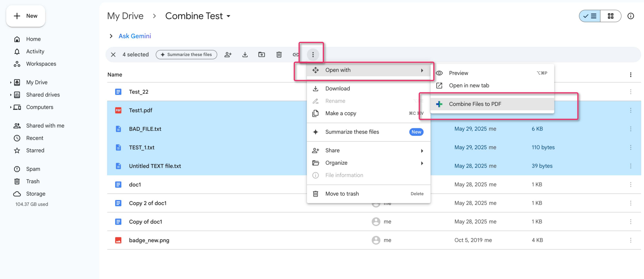Image resolution: width=644 pixels, height=279 pixels.
Task: Open more actions for doc1
Action: point(630,184)
